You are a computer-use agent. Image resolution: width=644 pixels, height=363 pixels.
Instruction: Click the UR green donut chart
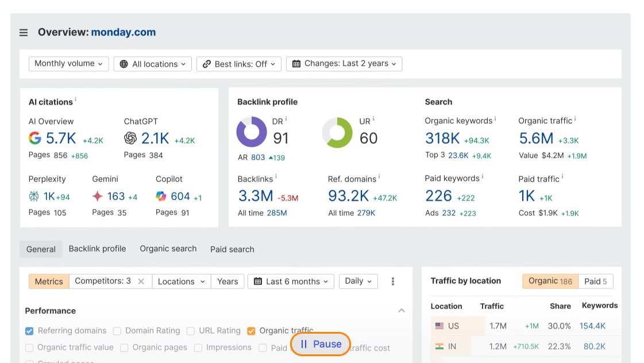(x=337, y=132)
